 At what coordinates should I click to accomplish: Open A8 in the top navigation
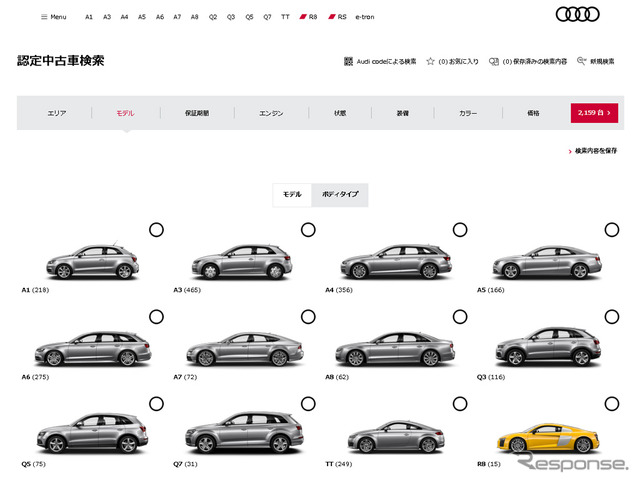point(195,17)
